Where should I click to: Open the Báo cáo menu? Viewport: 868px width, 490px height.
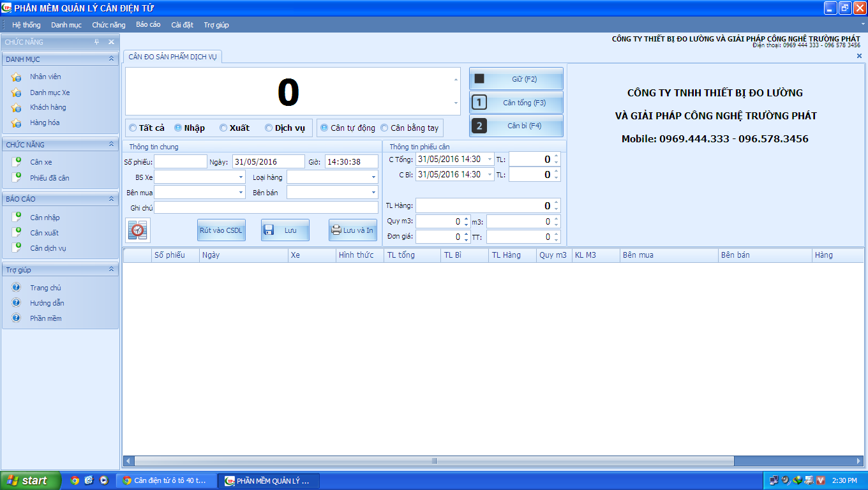click(x=148, y=25)
